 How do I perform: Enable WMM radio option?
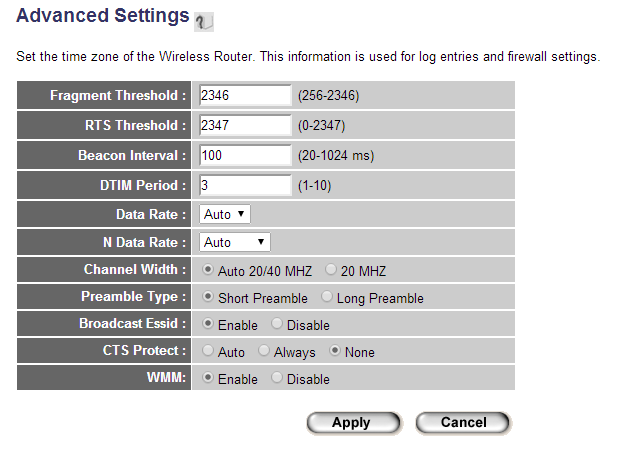(x=208, y=379)
